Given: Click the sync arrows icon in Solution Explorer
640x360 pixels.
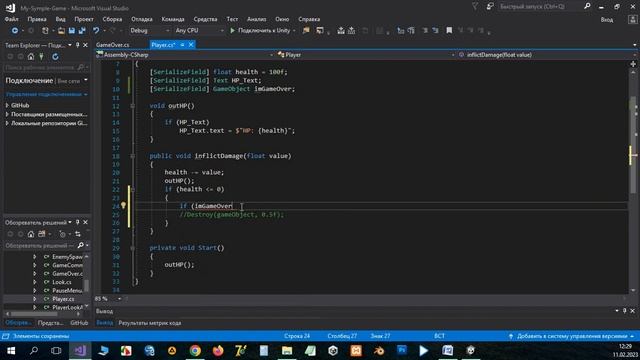Looking at the screenshot, I should point(78,234).
